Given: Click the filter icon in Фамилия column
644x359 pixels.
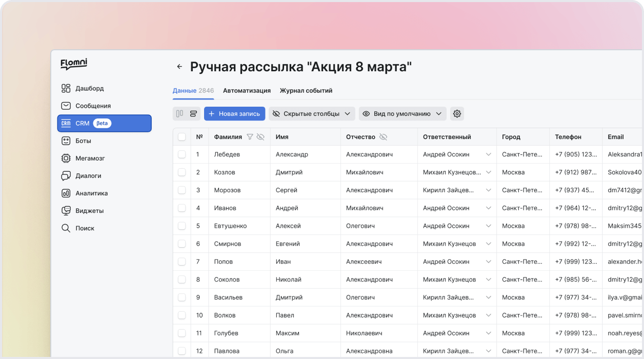Looking at the screenshot, I should tap(250, 137).
